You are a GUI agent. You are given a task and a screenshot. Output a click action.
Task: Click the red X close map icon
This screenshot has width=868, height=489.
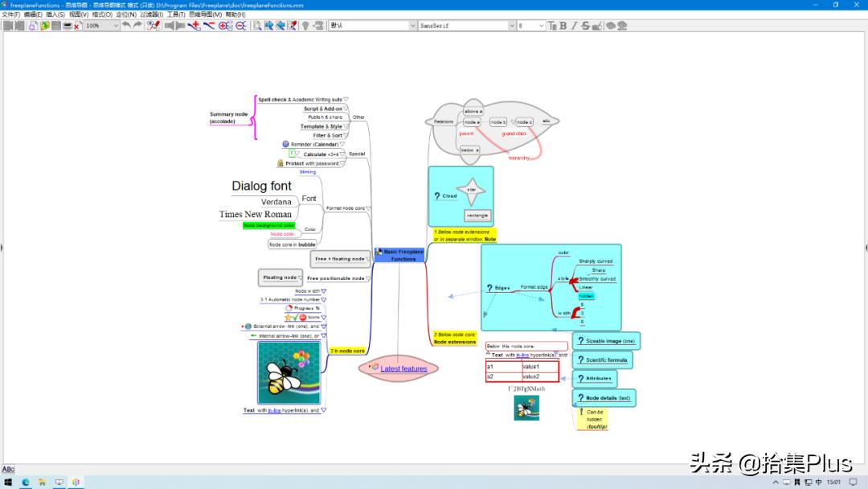pyautogui.click(x=77, y=26)
